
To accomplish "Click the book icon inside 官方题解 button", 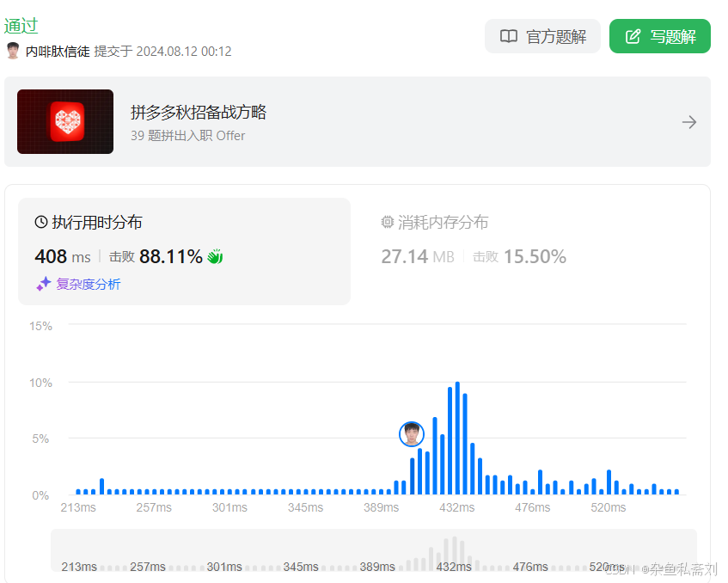I will click(x=507, y=36).
